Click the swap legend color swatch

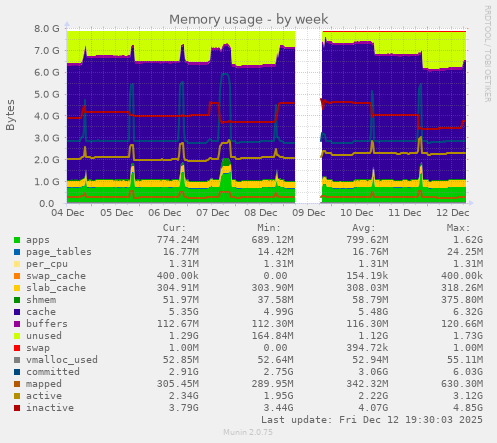[x=17, y=348]
